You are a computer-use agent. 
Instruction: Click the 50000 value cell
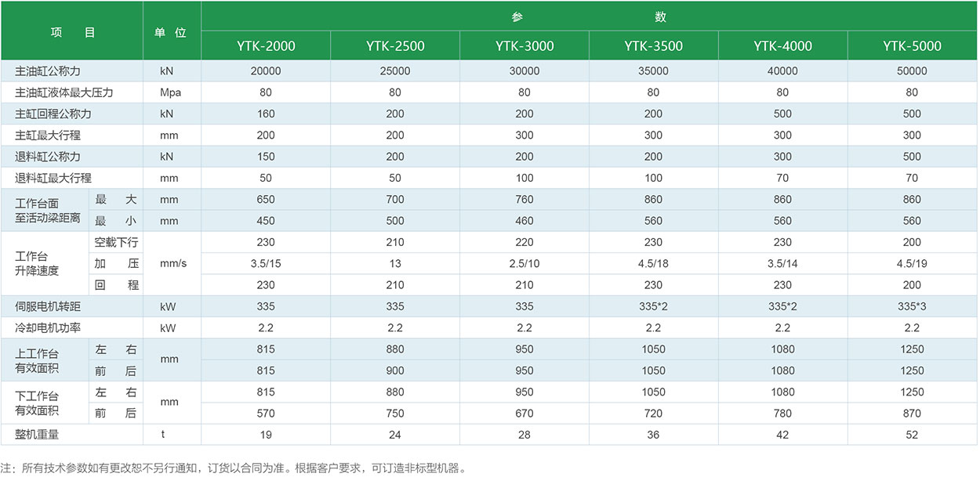click(912, 71)
